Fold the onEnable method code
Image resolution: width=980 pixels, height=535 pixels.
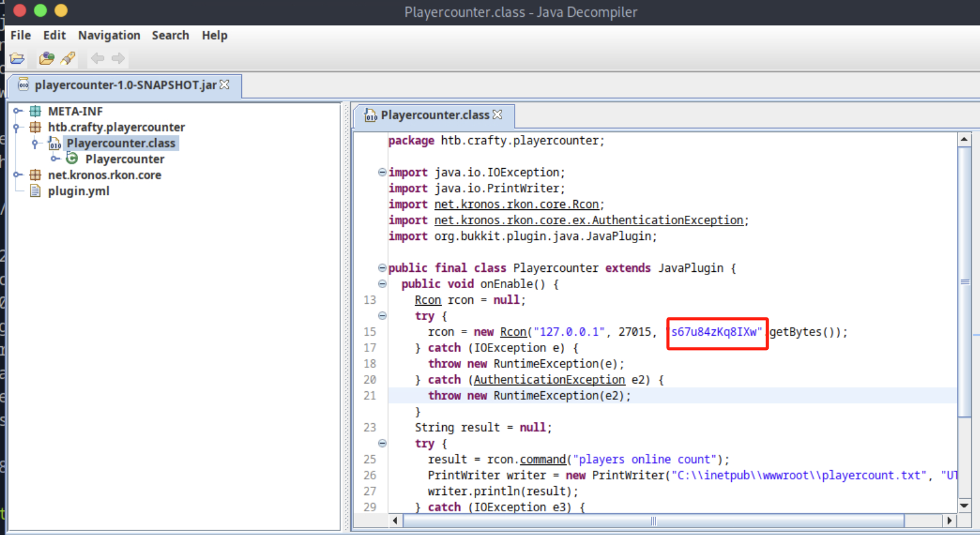click(382, 284)
